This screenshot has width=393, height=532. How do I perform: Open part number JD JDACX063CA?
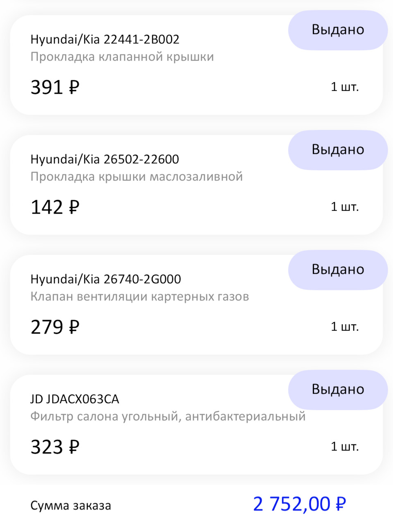click(75, 399)
